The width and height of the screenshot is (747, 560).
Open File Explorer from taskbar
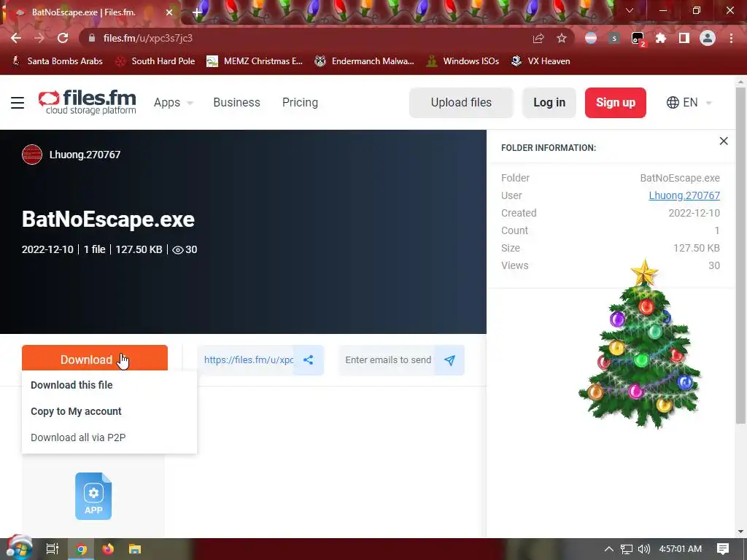click(x=135, y=549)
